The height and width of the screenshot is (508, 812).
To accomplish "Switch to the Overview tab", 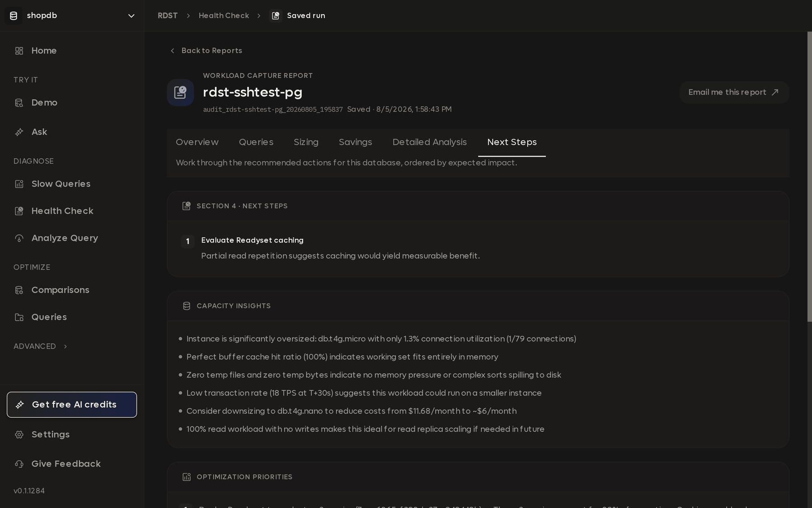I will (197, 142).
